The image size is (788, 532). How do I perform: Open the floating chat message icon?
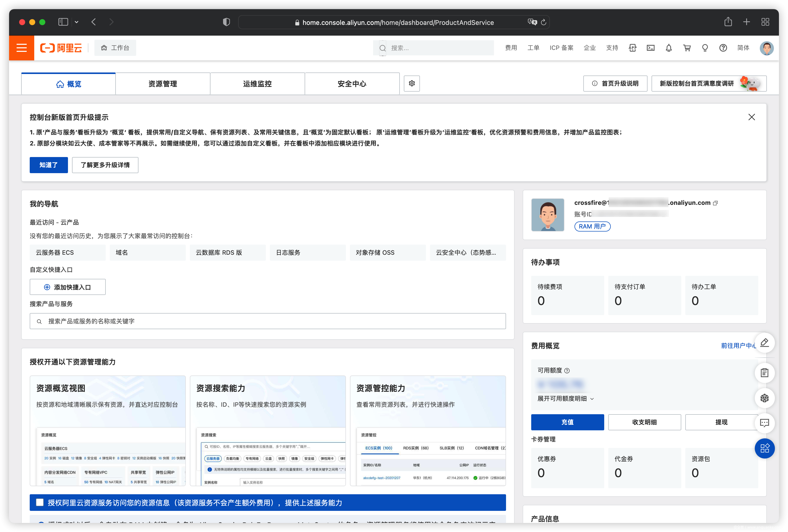(x=764, y=423)
